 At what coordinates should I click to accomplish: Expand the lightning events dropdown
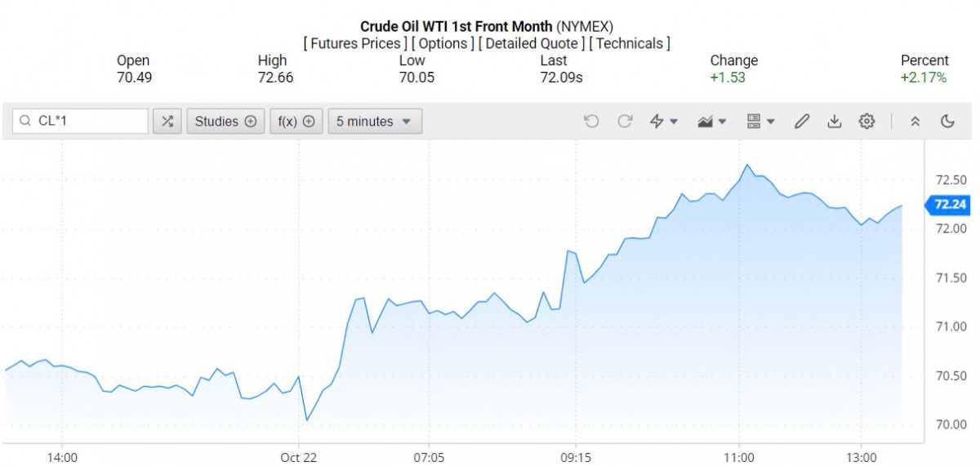664,122
